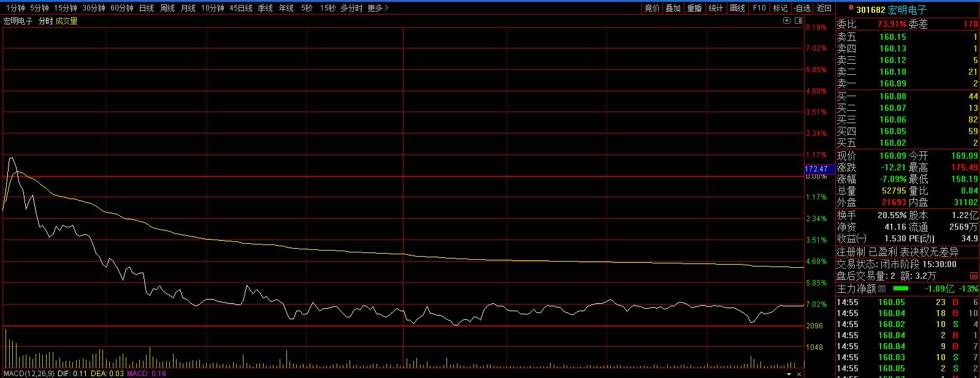Click the 主力净额 green bar indicator
The height and width of the screenshot is (378, 980).
coord(901,289)
